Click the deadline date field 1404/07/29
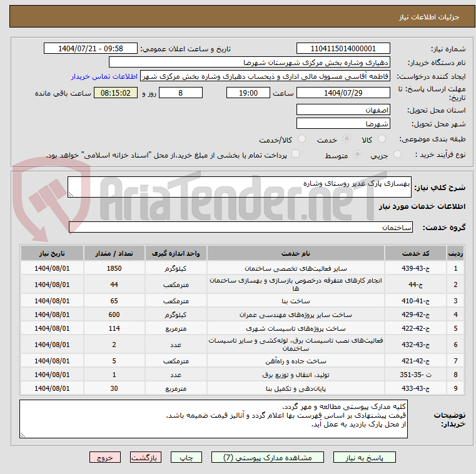 pyautogui.click(x=343, y=93)
